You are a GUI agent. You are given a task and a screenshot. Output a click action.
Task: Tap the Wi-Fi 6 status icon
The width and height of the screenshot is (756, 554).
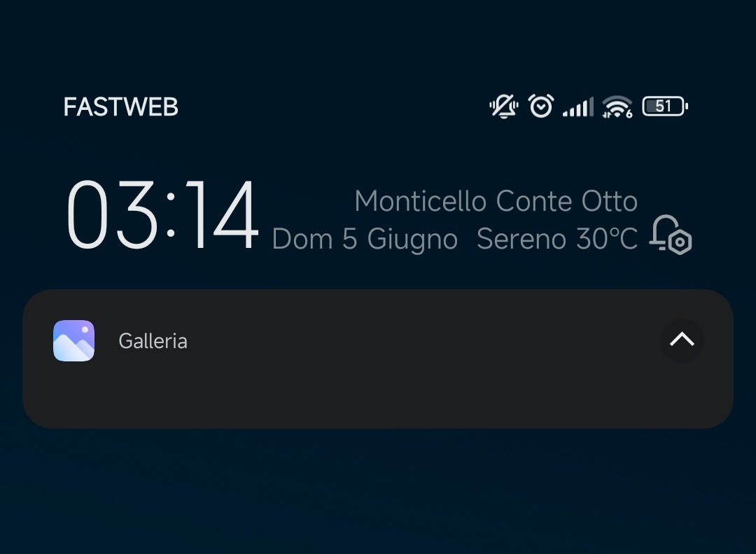[x=617, y=106]
